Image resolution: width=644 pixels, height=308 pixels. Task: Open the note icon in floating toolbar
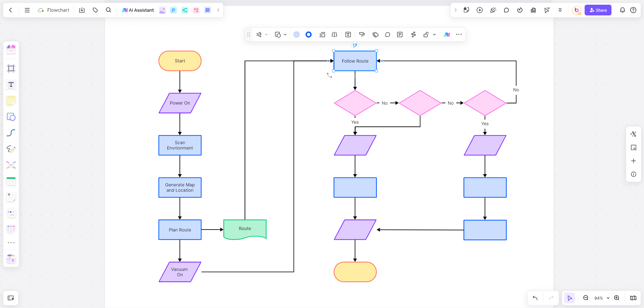click(x=400, y=35)
